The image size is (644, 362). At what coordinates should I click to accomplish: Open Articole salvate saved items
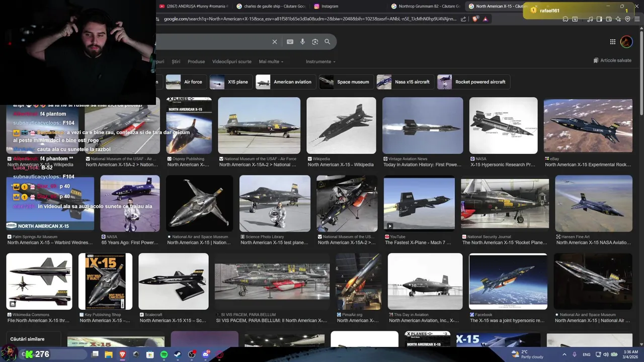[x=612, y=60]
